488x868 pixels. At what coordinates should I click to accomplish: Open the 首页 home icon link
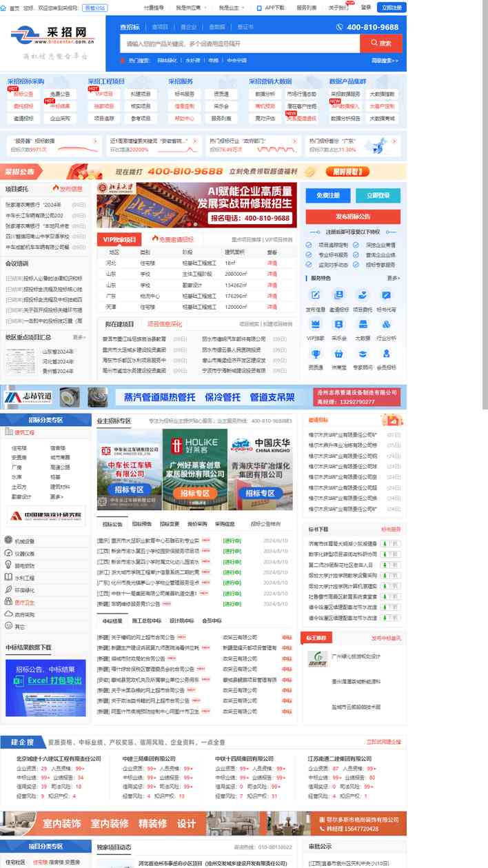point(4,8)
